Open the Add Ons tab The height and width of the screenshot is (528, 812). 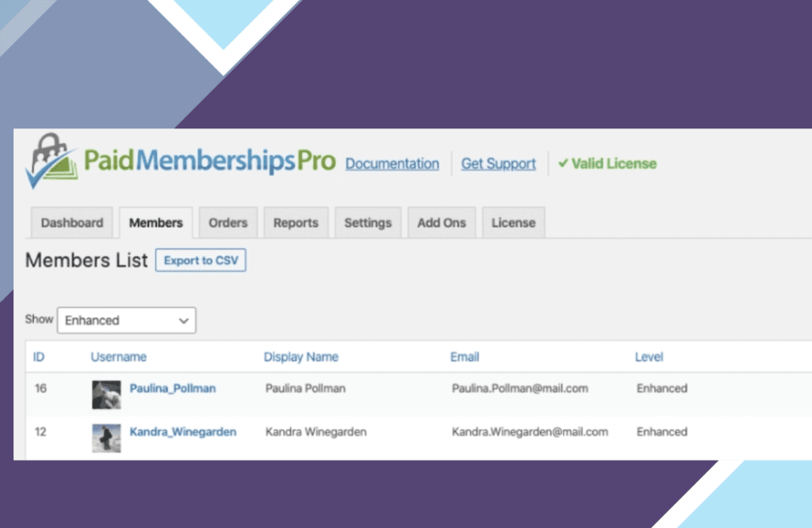point(442,223)
